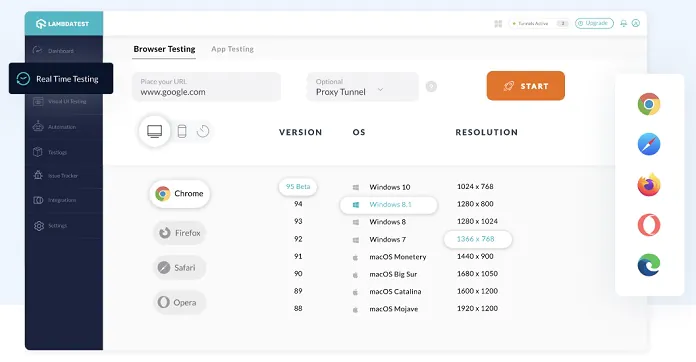Select Real Time Testing in sidebar
This screenshot has height=362, width=696.
click(x=61, y=79)
